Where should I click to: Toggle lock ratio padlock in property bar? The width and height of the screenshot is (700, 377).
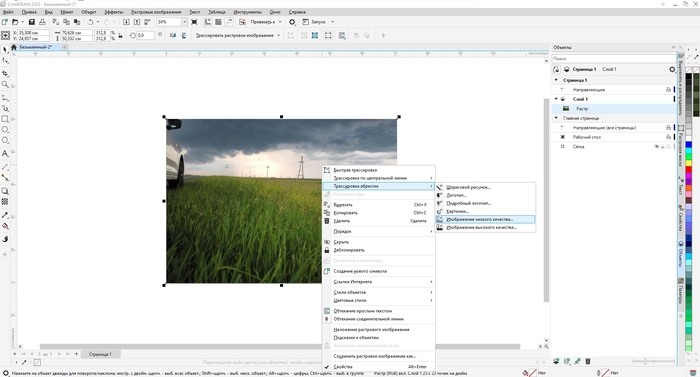tap(120, 36)
